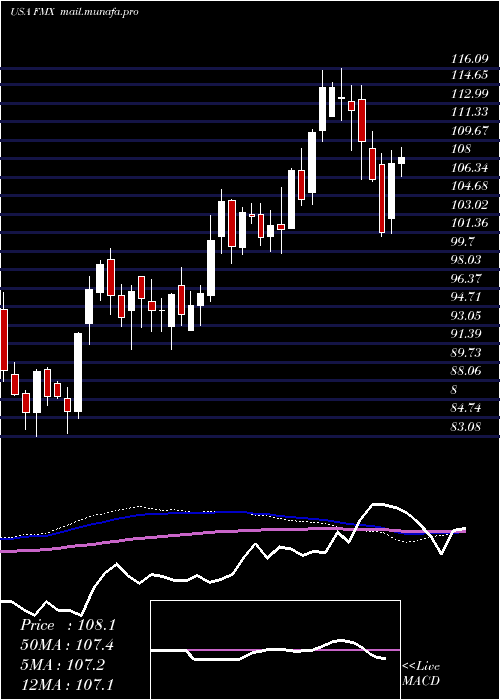Click the 106.34 price axis label
Viewport: 500px width, 700px height.
click(x=469, y=168)
